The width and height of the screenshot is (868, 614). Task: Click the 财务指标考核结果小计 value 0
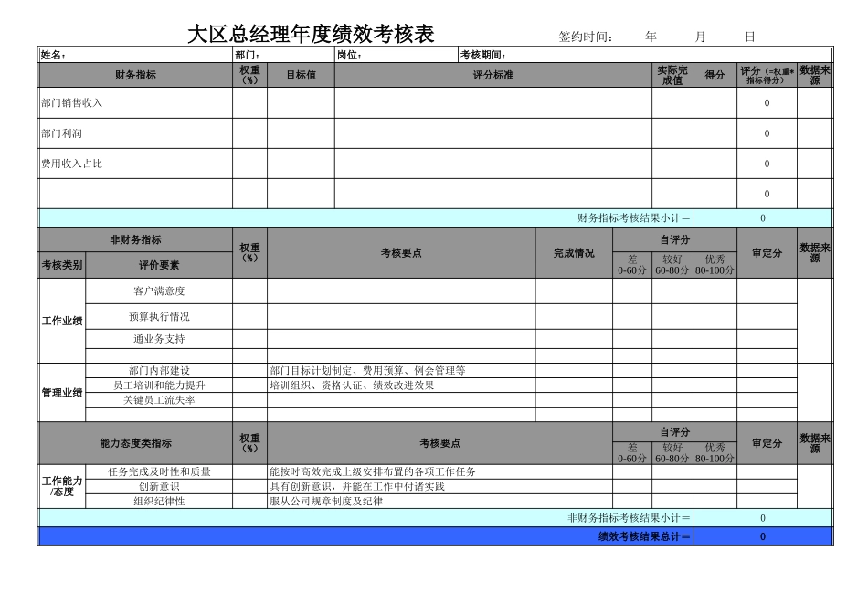(762, 218)
